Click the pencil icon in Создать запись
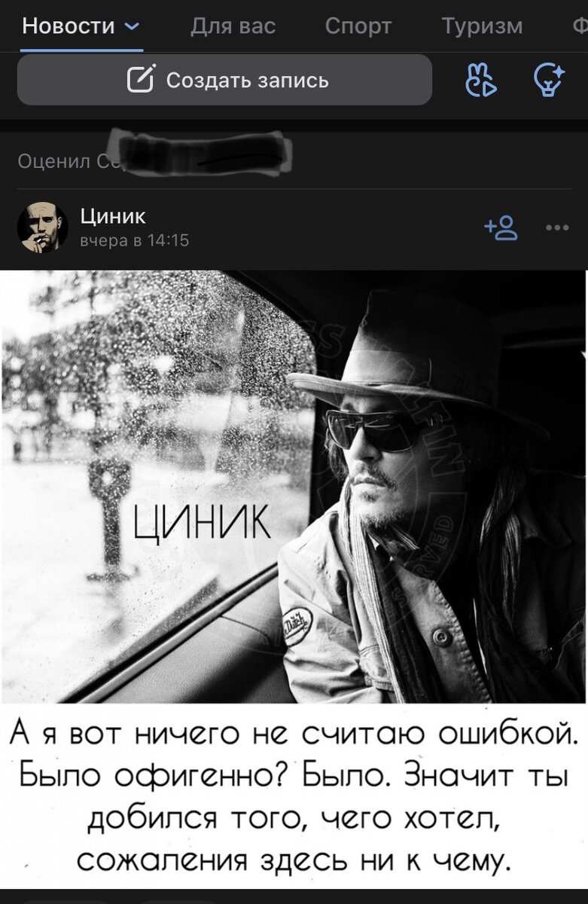 click(x=141, y=80)
